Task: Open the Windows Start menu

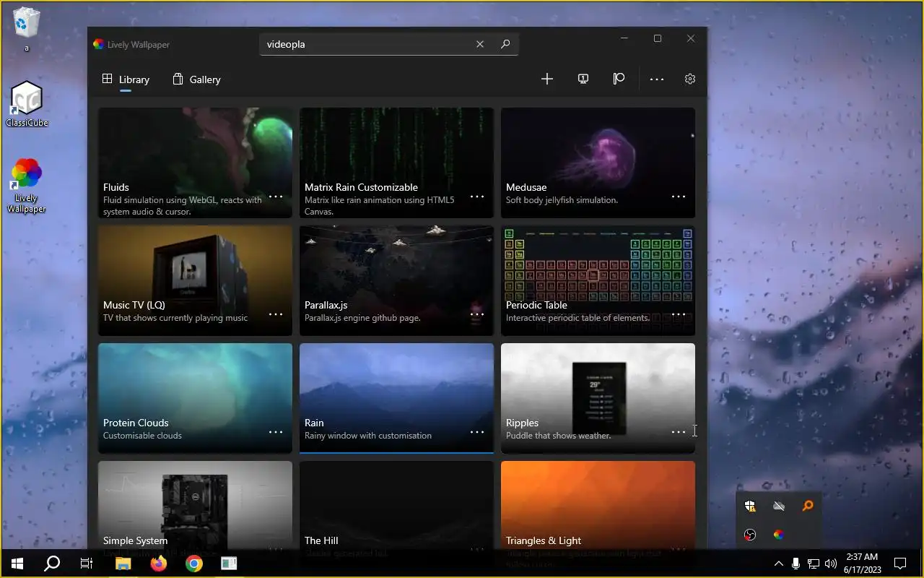Action: (x=17, y=564)
